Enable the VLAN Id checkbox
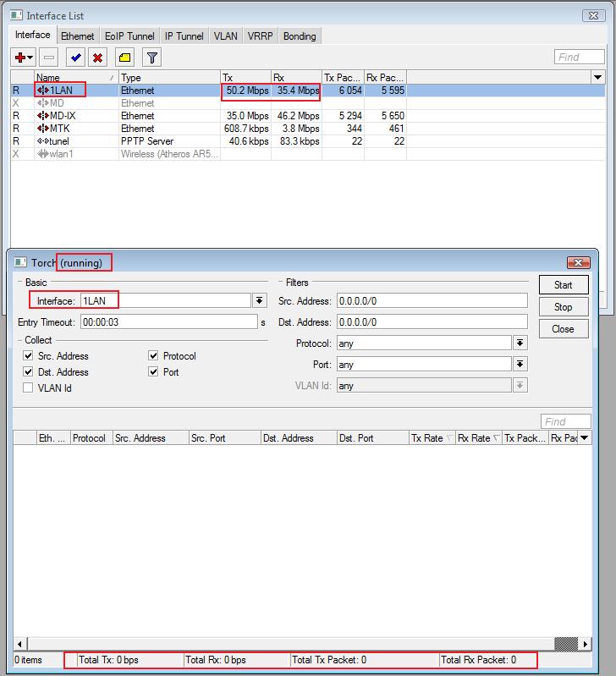This screenshot has height=676, width=616. (x=29, y=388)
